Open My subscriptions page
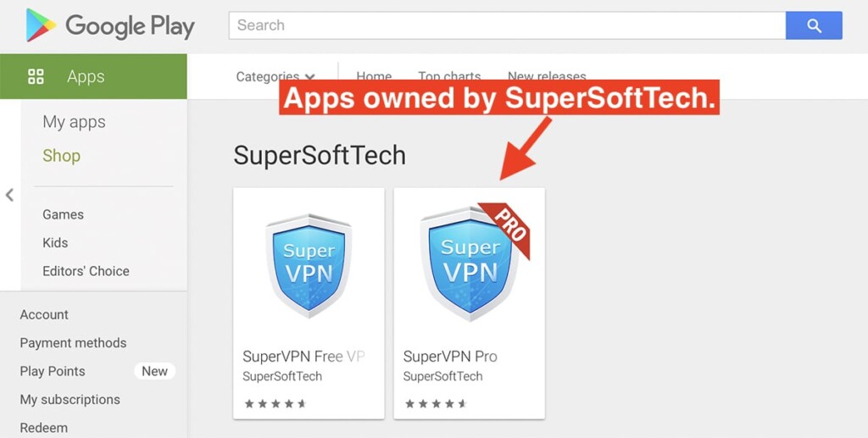This screenshot has height=438, width=868. [x=70, y=399]
